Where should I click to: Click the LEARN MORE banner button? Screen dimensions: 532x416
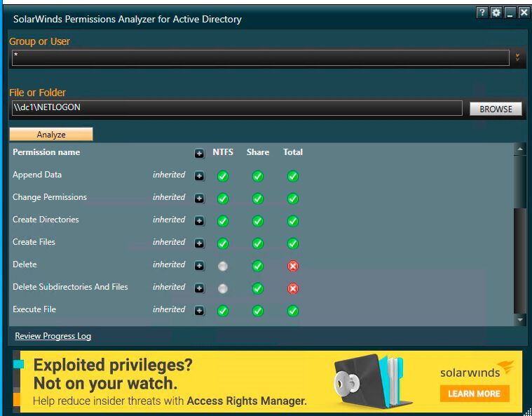click(x=475, y=394)
